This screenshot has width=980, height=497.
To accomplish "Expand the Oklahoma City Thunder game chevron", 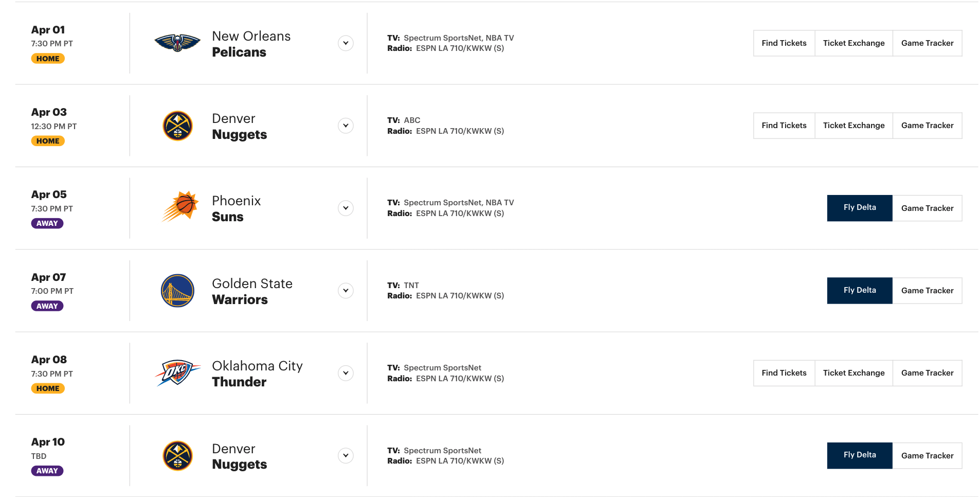I will click(346, 373).
